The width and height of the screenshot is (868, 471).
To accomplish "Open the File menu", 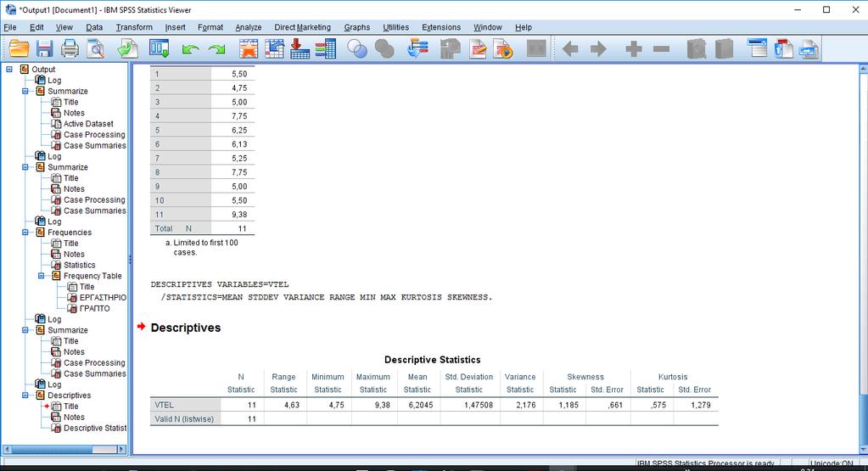I will pyautogui.click(x=10, y=27).
